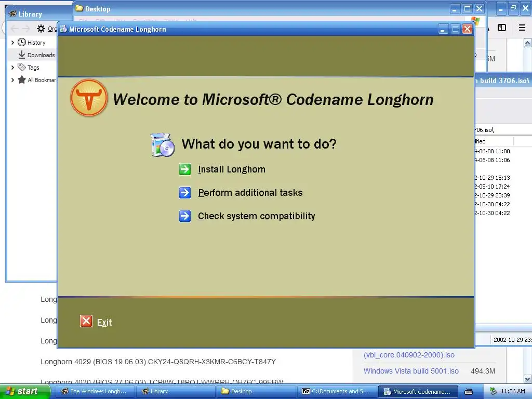
Task: Click the setup title bar icon
Action: [x=63, y=29]
